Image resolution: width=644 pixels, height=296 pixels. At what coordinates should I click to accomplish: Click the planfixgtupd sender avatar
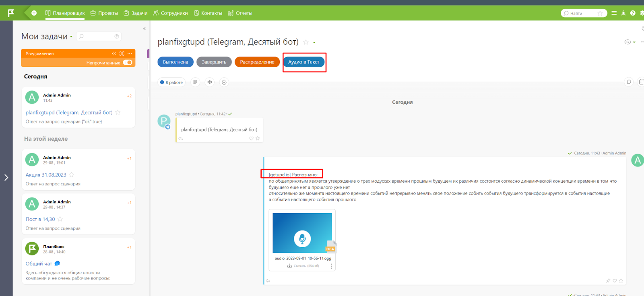(x=164, y=121)
